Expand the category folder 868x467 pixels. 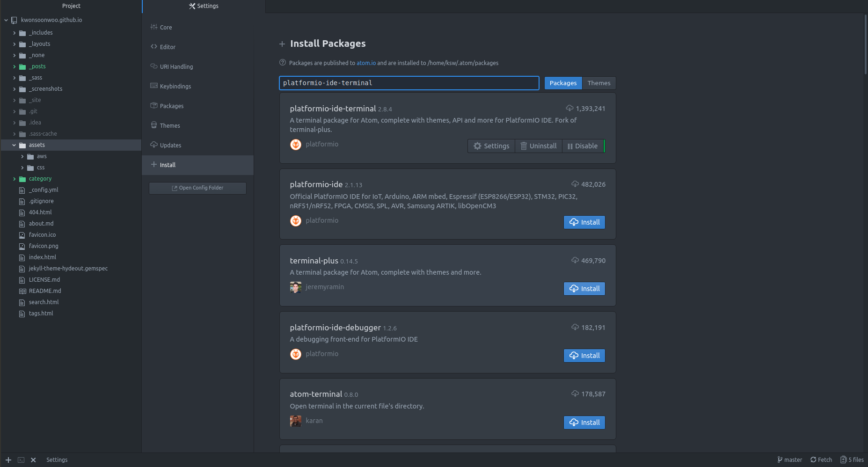[15, 179]
